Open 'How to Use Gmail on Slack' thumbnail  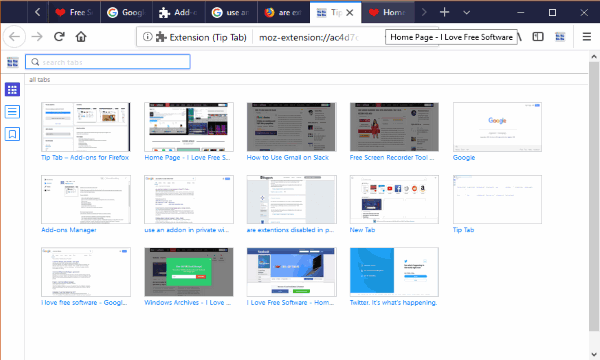click(x=292, y=127)
